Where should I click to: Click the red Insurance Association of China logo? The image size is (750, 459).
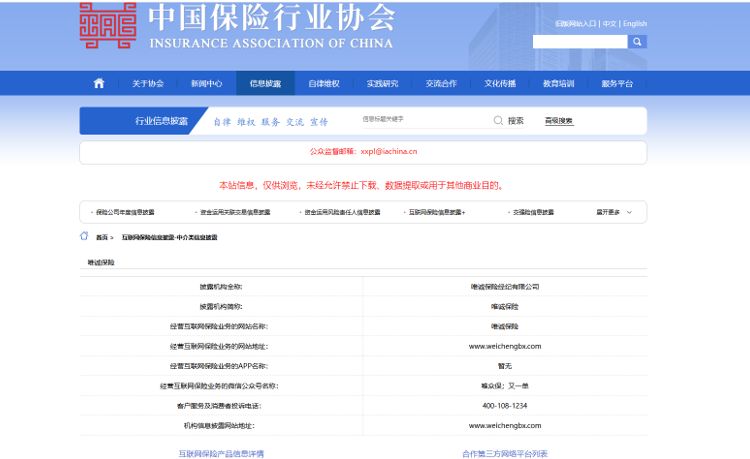click(108, 25)
